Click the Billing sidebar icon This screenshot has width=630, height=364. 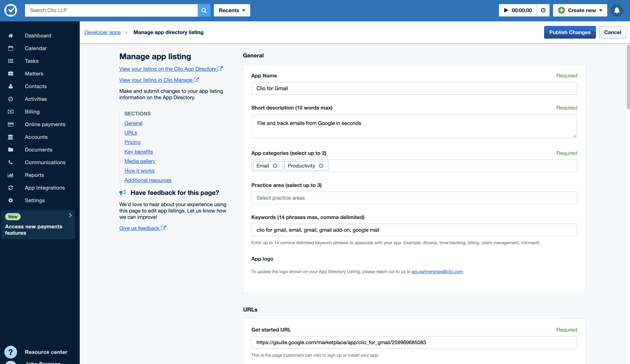pos(11,111)
